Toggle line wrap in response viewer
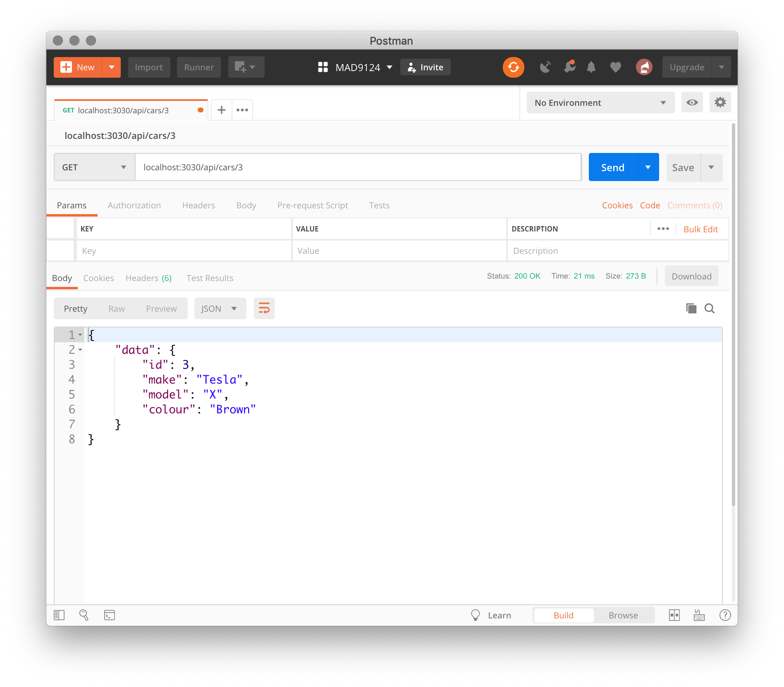Screen dimensions: 784x687 264,308
